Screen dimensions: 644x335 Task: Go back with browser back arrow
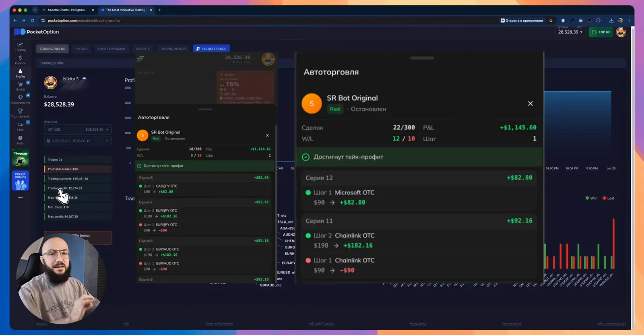coord(15,21)
